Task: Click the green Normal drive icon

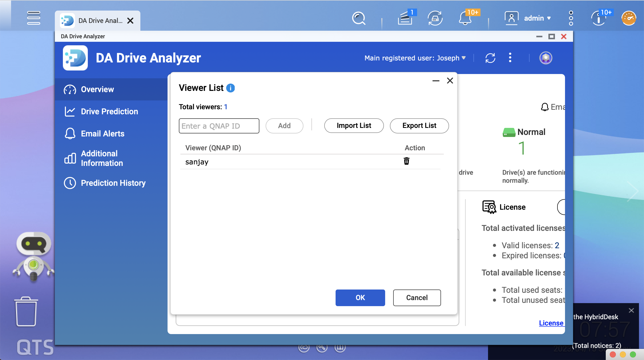Action: pos(509,132)
